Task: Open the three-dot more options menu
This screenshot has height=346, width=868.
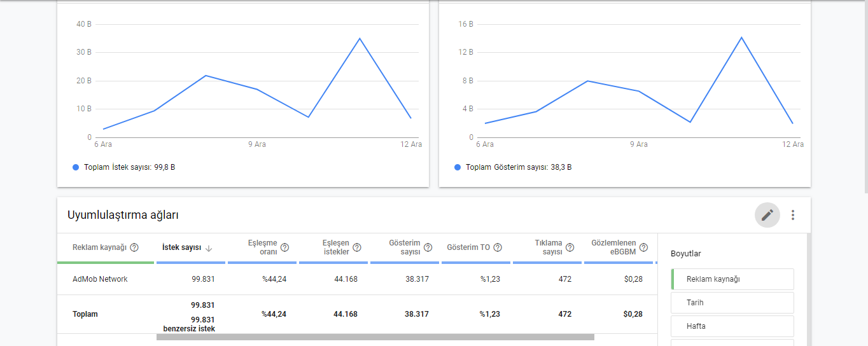Action: [x=793, y=215]
